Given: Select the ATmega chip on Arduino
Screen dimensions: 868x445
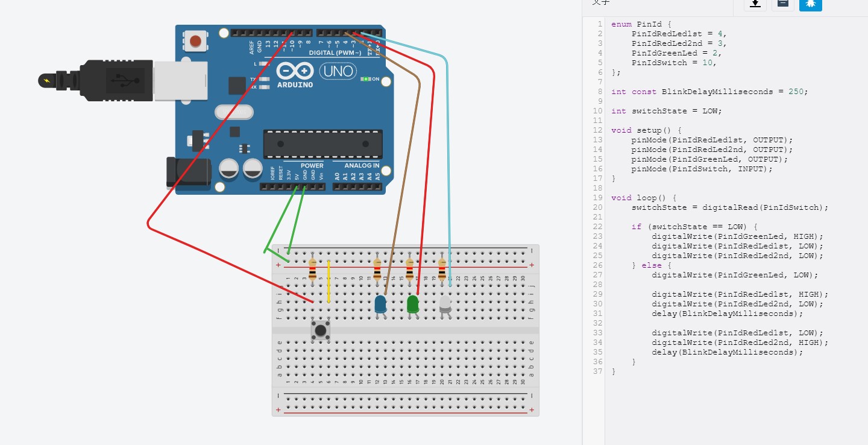Looking at the screenshot, I should 322,144.
